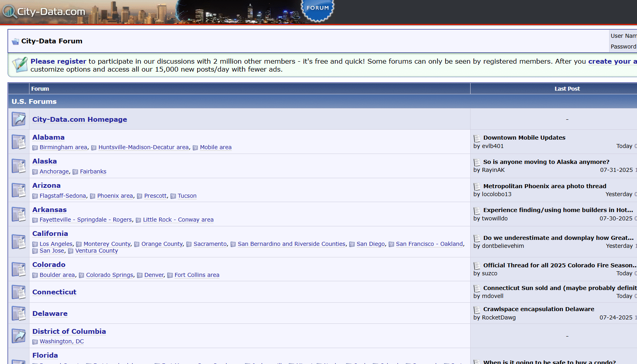Screen dimensions: 637x364
Task: Click the folder icon beside City-Data Forum
Action: (x=16, y=41)
